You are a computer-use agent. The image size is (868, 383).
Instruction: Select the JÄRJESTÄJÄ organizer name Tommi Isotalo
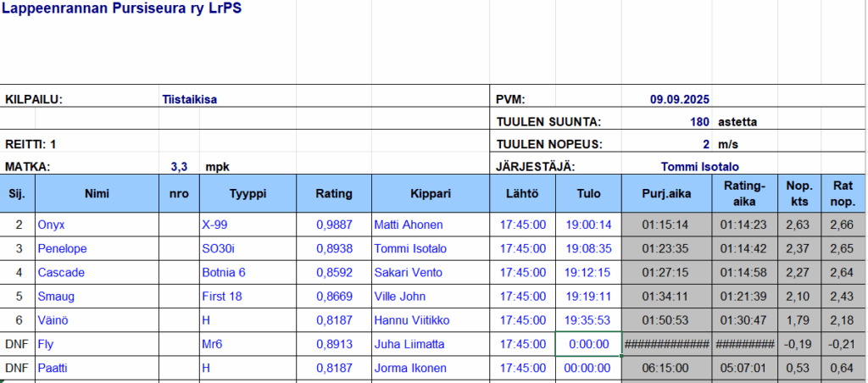click(x=705, y=167)
